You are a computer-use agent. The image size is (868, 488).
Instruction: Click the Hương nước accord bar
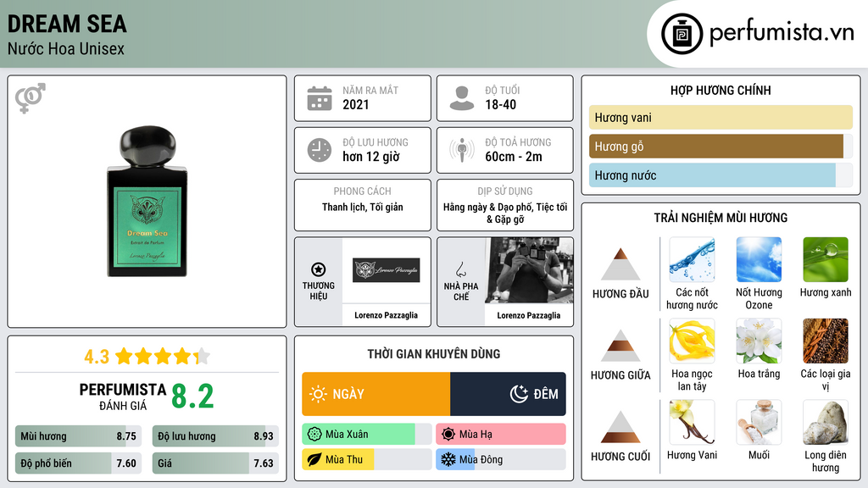(x=721, y=175)
